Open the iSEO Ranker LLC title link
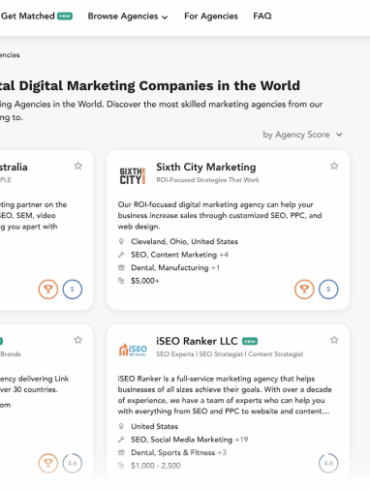 click(x=197, y=341)
